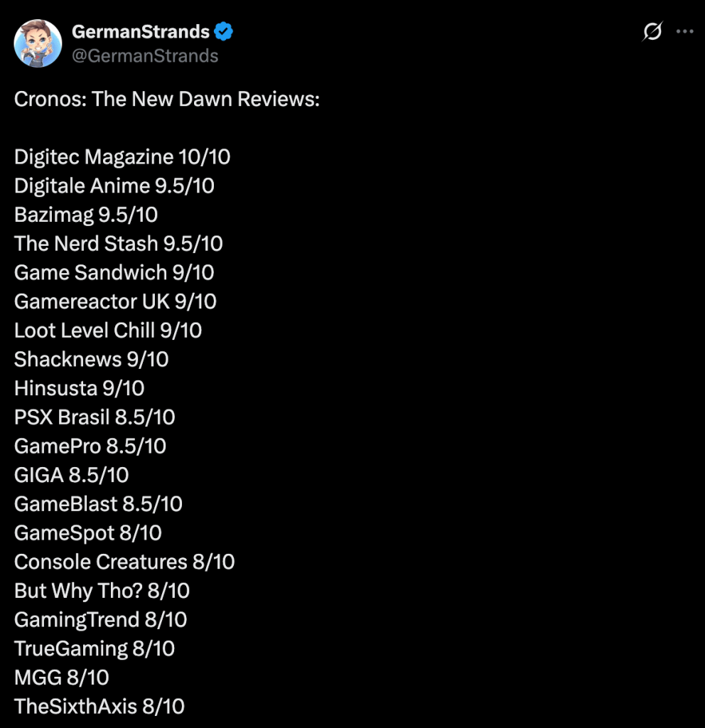
Task: Open the three-dot more options menu
Action: 684,32
